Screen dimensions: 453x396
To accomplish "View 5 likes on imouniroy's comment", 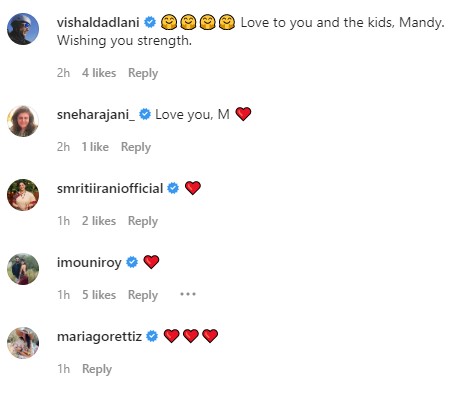I will click(99, 295).
